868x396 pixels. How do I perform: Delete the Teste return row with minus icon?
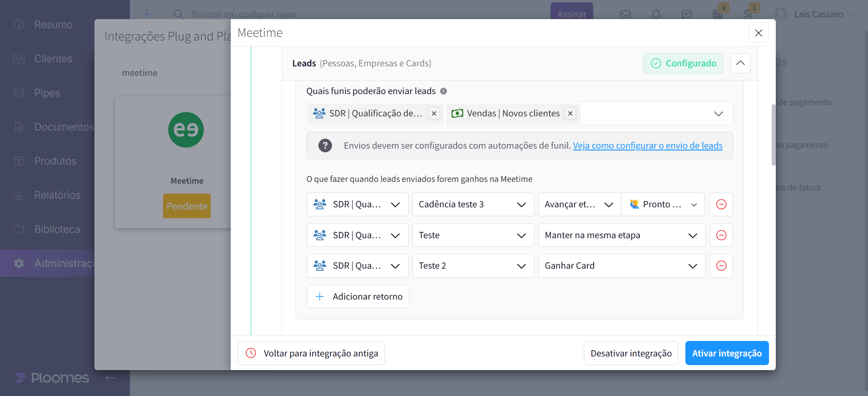[x=721, y=235]
